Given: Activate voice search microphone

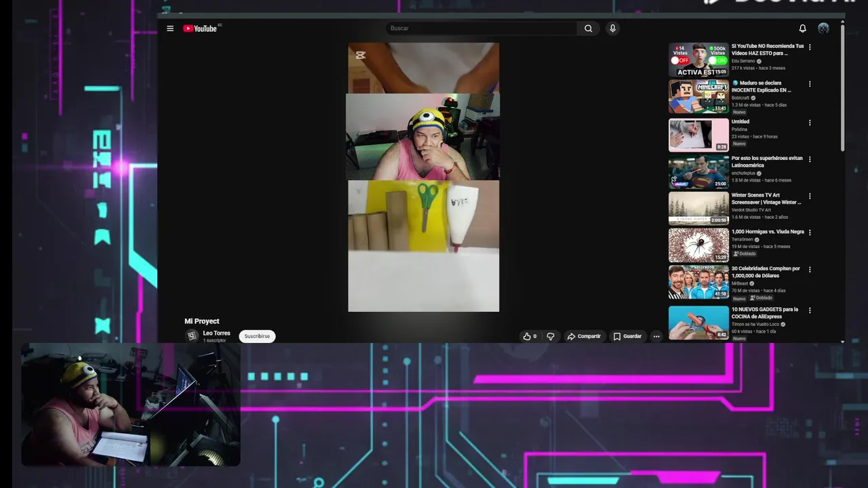Looking at the screenshot, I should coord(612,28).
